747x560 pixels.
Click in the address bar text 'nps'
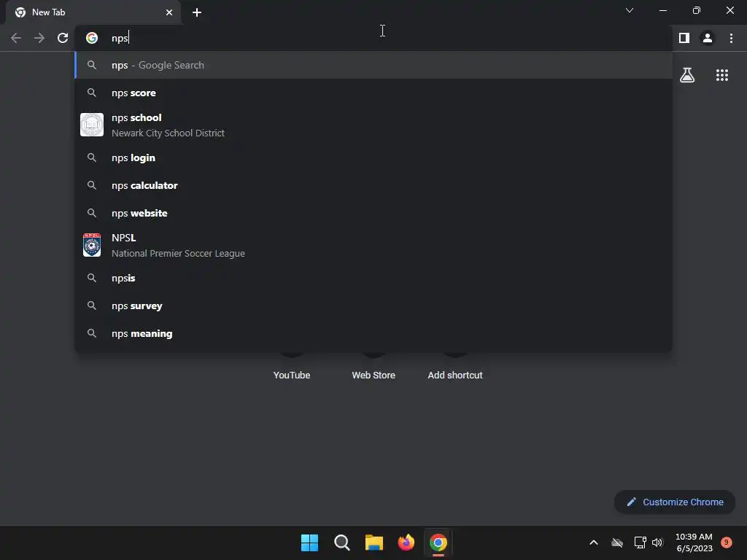(120, 38)
